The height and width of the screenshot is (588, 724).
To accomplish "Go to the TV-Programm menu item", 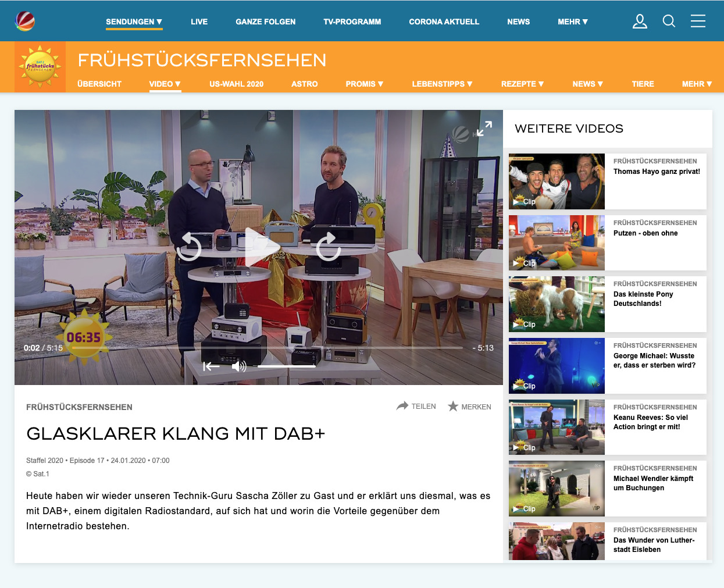I will 352,22.
